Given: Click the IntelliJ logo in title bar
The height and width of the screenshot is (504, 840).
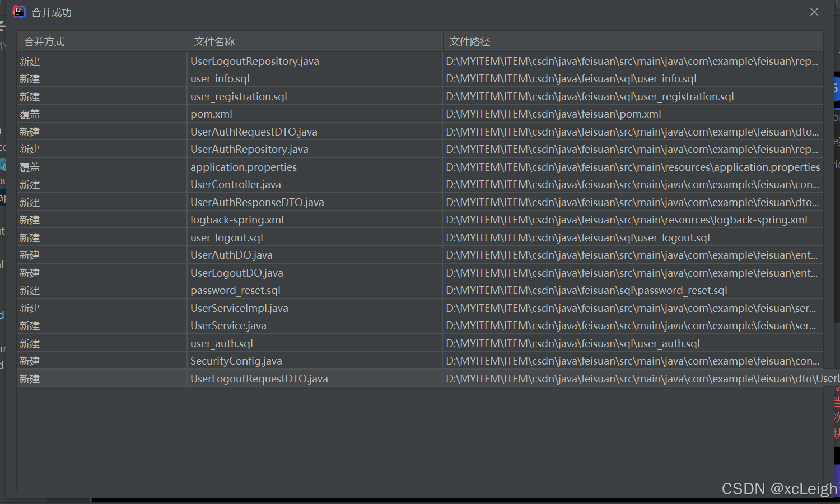Looking at the screenshot, I should point(19,12).
